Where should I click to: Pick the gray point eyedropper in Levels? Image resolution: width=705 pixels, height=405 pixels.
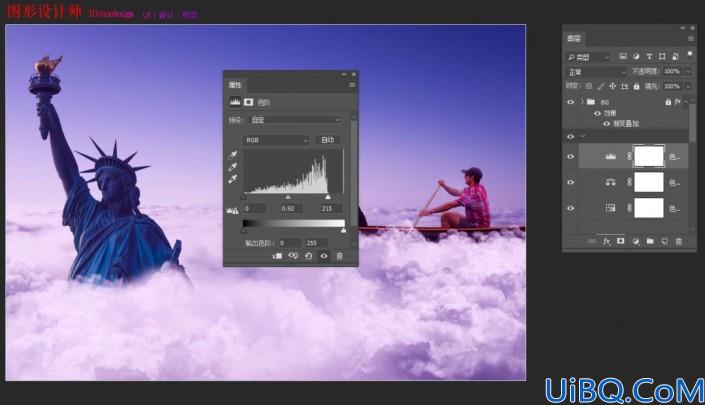point(233,167)
